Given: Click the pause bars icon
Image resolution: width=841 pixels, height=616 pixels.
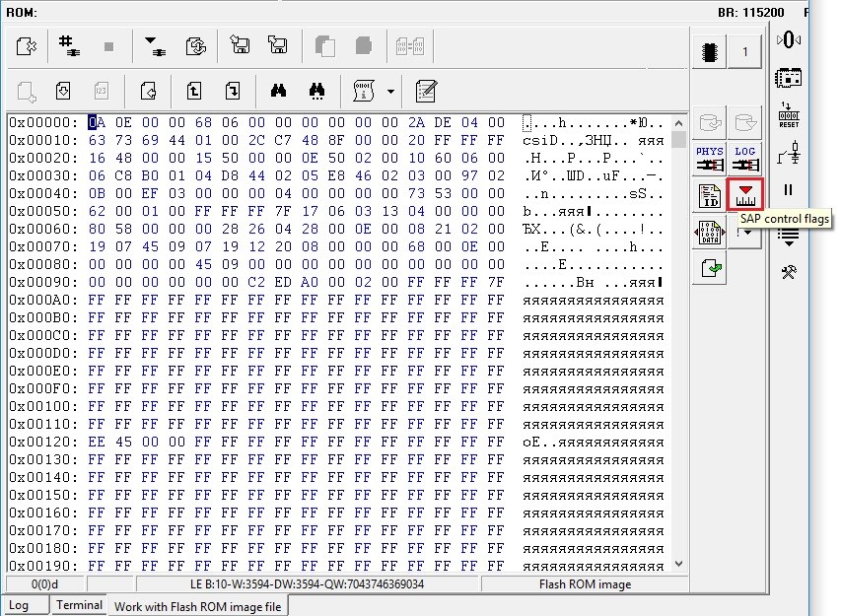Looking at the screenshot, I should [788, 190].
